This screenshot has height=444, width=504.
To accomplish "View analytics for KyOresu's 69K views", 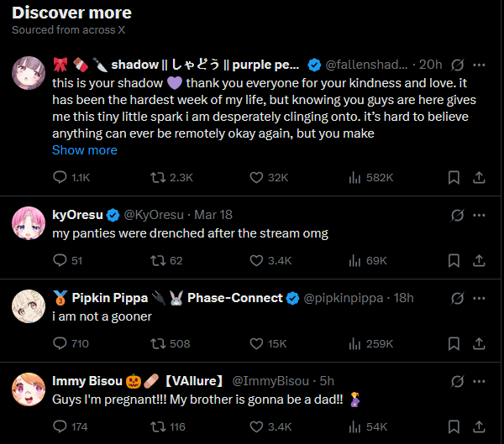I will click(x=355, y=260).
